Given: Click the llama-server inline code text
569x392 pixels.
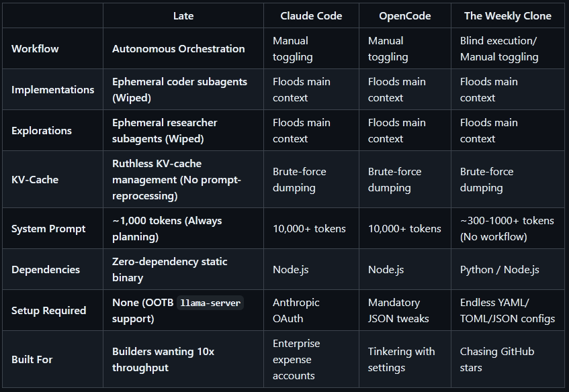Looking at the screenshot, I should click(x=210, y=303).
